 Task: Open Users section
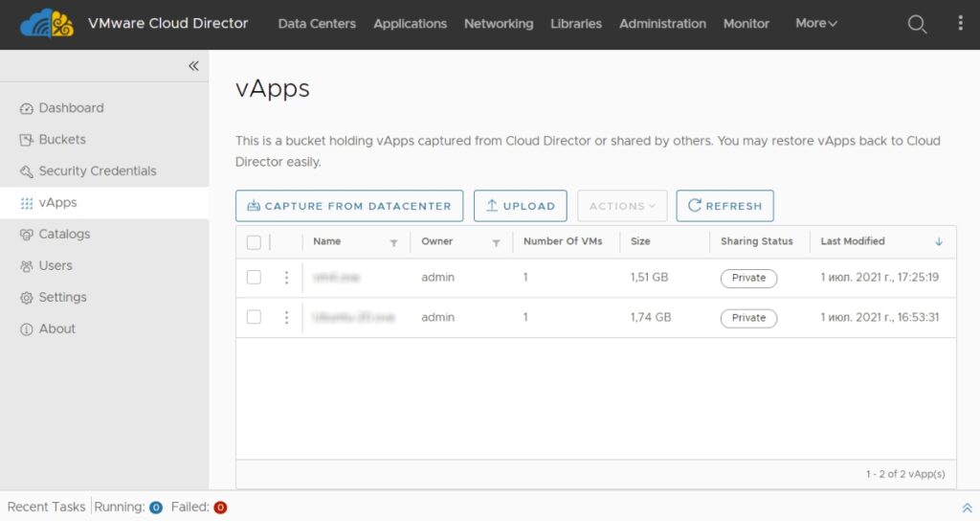click(56, 265)
